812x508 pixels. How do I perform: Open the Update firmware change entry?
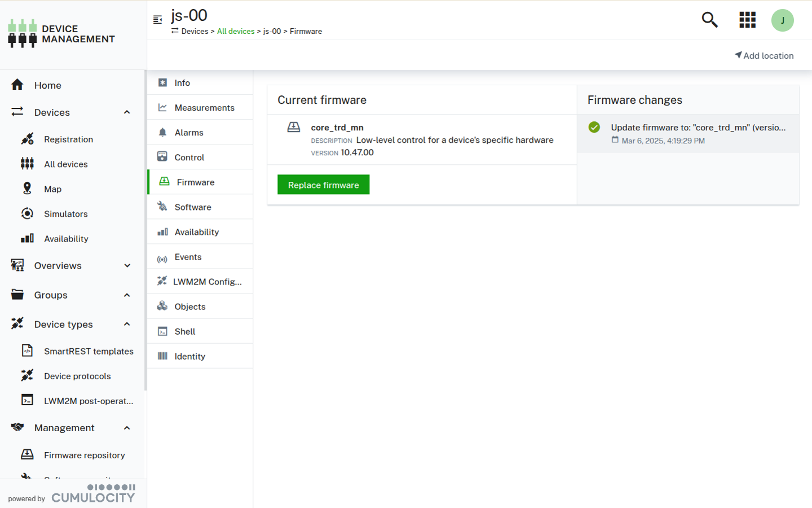coord(698,128)
